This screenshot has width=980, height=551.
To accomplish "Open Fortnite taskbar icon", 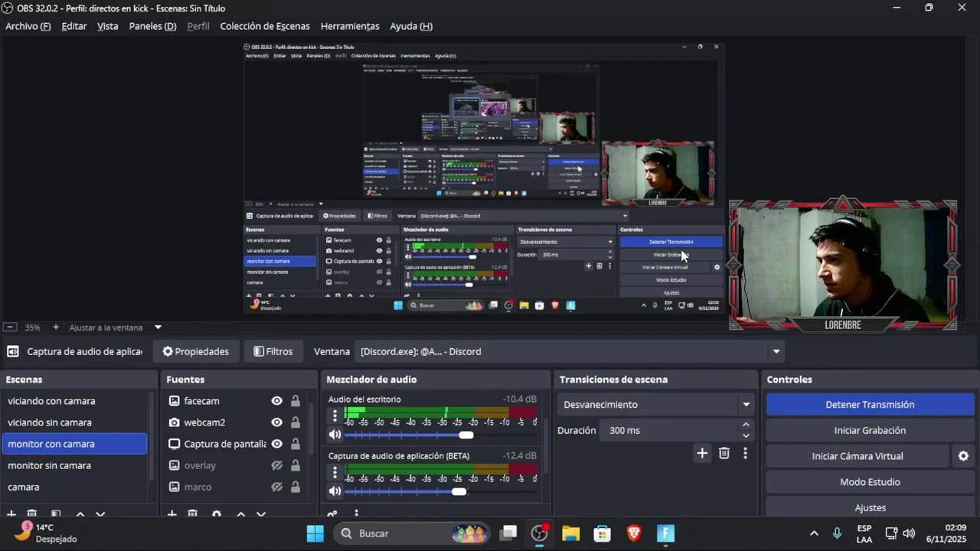I will click(x=665, y=533).
